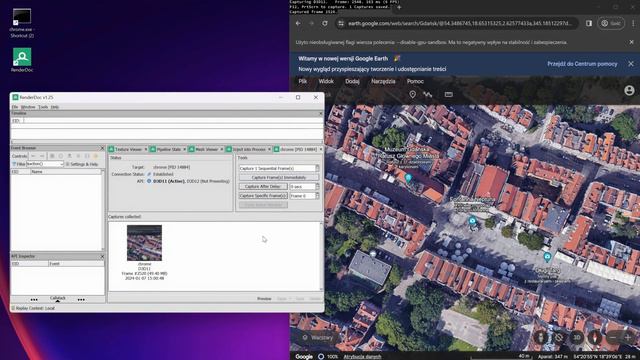Screen dimensions: 640x360
Task: Open the Widok menu in Google Earth
Action: pyautogui.click(x=326, y=81)
